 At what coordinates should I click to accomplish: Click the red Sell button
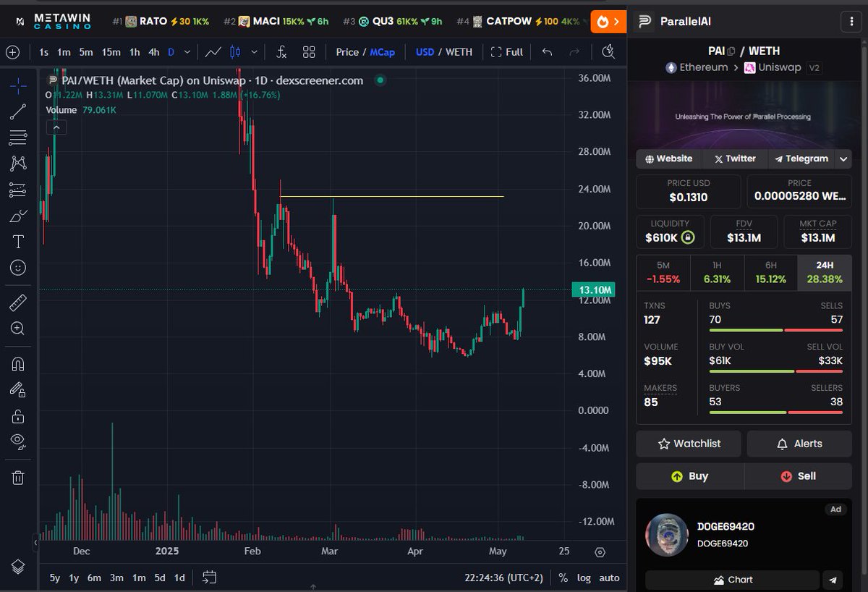click(x=799, y=476)
